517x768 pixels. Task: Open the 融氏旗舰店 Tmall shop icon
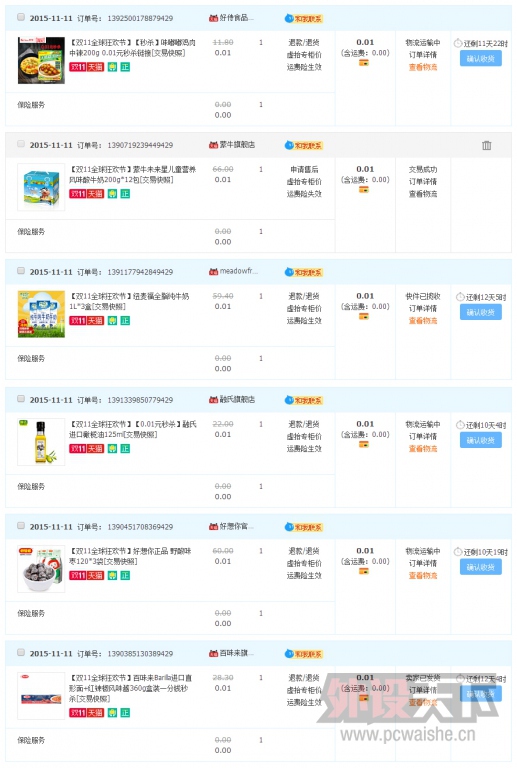pyautogui.click(x=213, y=400)
